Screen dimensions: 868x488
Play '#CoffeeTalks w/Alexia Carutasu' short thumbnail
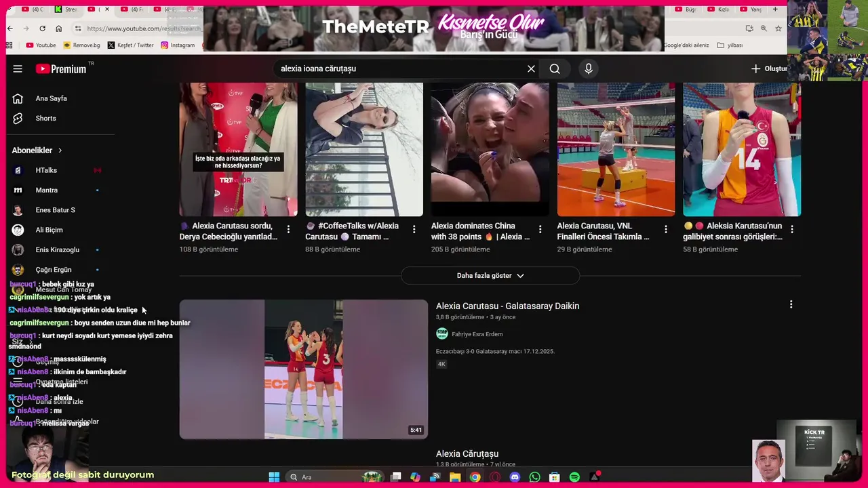tap(364, 149)
